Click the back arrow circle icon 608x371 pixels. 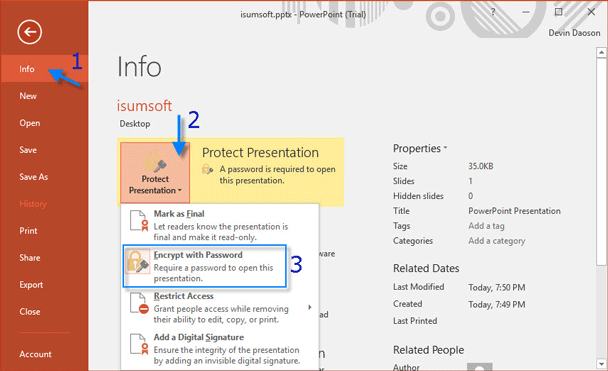(29, 32)
